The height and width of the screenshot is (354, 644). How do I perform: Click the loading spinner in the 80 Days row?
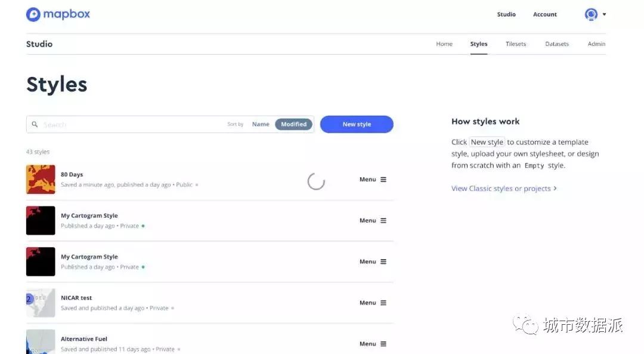(316, 181)
